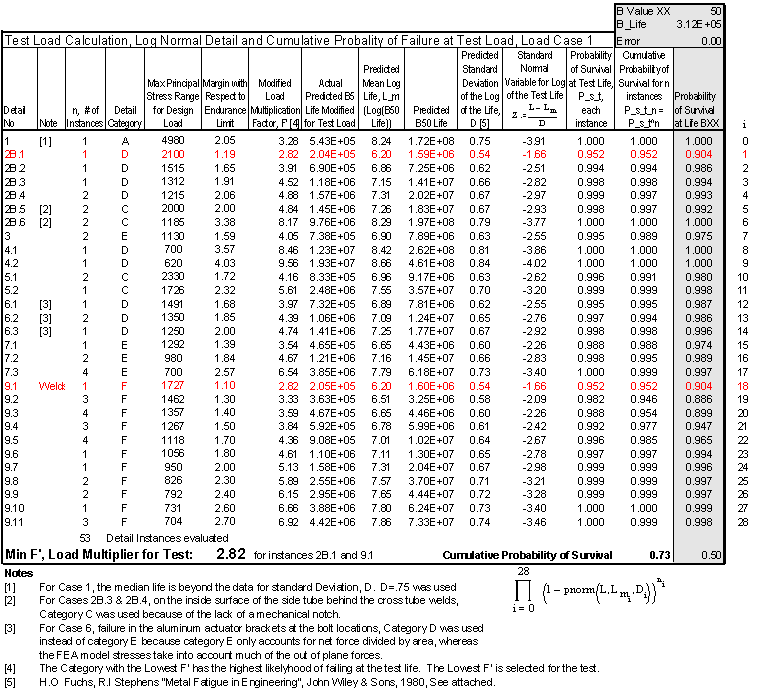This screenshot has height=690, width=757.
Task: Select the B_Life value 3.12E+05
Action: coord(699,24)
